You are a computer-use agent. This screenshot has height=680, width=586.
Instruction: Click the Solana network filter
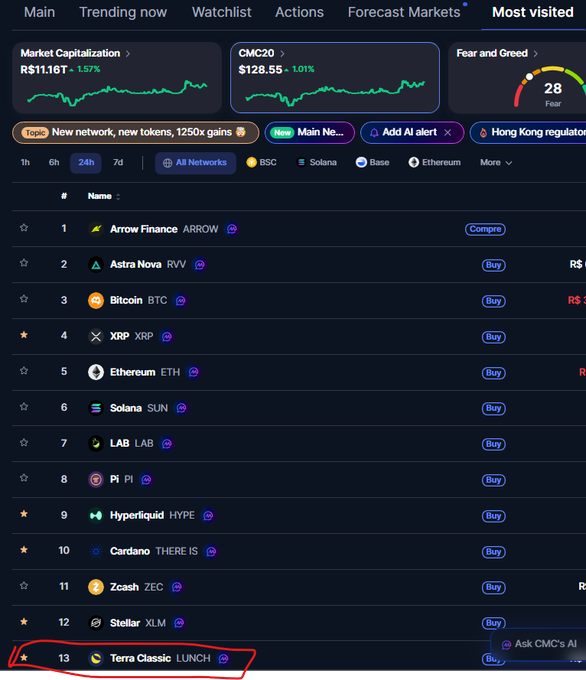[x=317, y=163]
